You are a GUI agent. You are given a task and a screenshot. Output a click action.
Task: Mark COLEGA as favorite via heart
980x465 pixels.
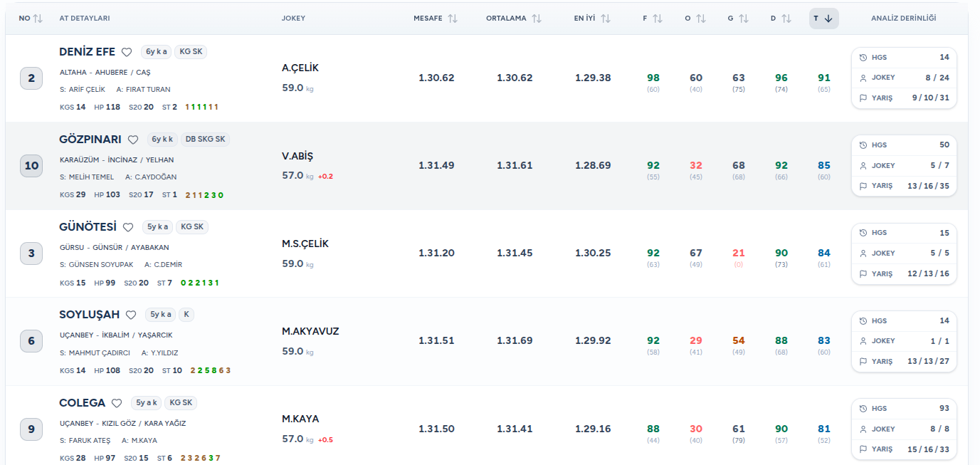pyautogui.click(x=117, y=403)
